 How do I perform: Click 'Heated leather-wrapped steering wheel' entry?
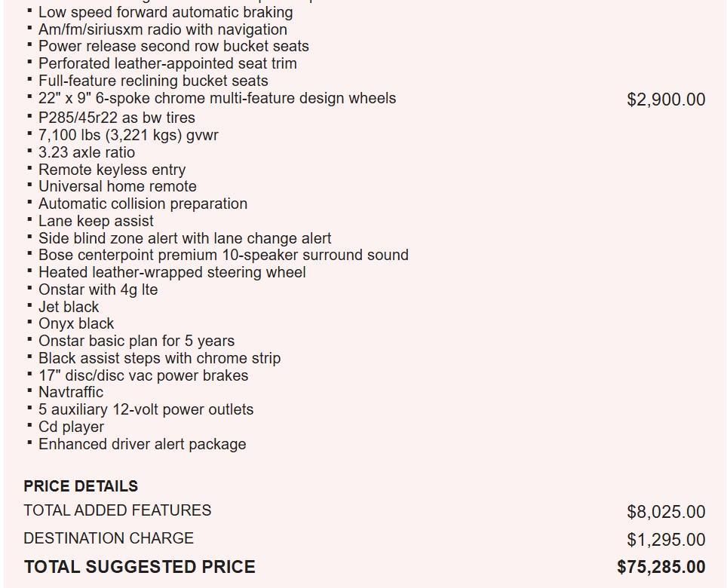[172, 272]
